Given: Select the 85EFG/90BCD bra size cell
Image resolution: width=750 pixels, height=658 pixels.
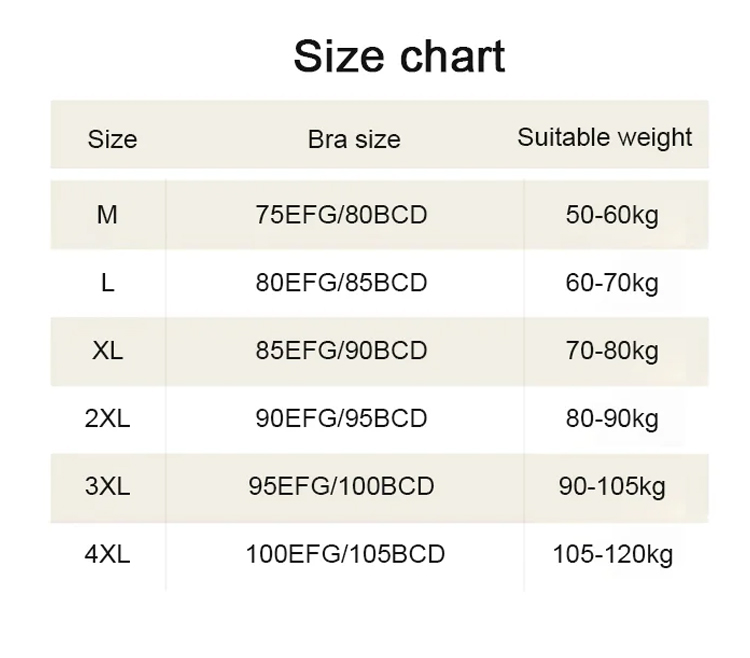Looking at the screenshot, I should [x=341, y=351].
